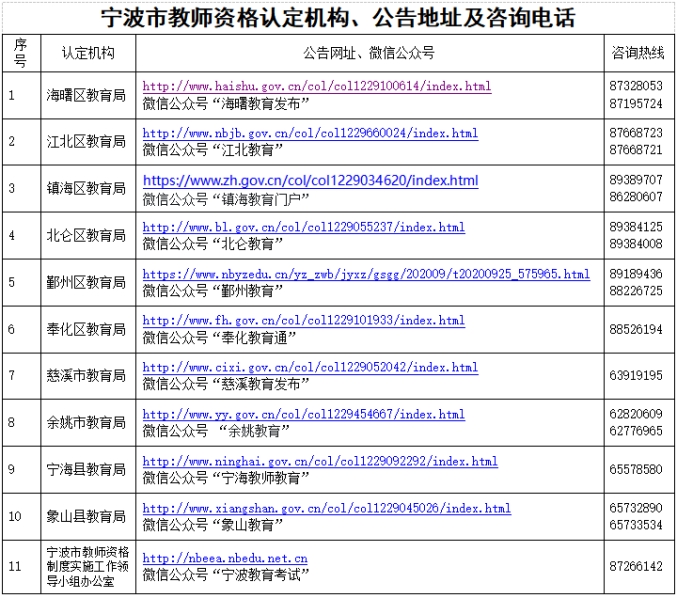This screenshot has height=598, width=677.
Task: Click the hotline number 88526194
Action: point(636,330)
